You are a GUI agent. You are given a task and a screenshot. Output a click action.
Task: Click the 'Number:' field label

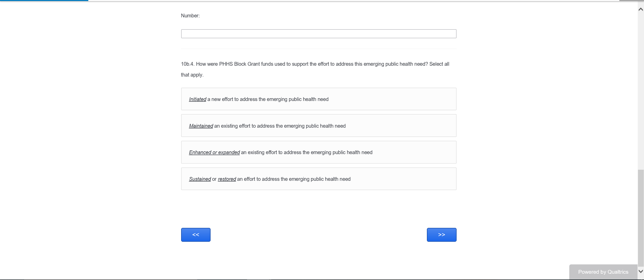190,16
